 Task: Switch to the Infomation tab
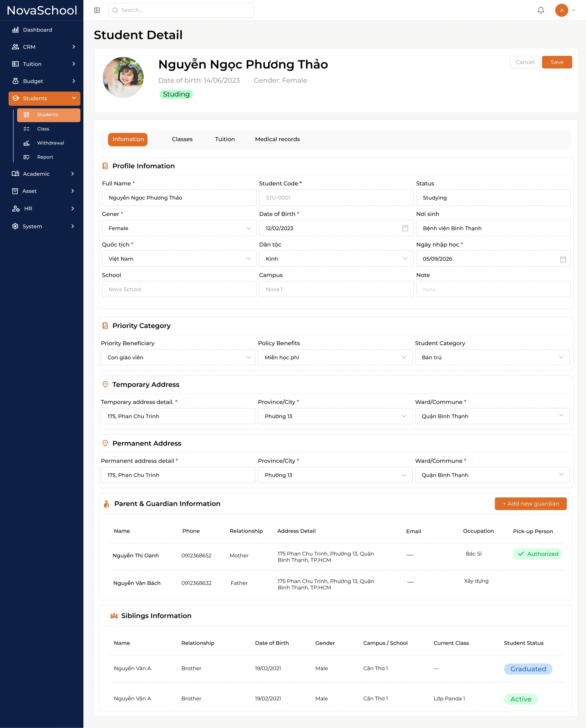click(128, 139)
